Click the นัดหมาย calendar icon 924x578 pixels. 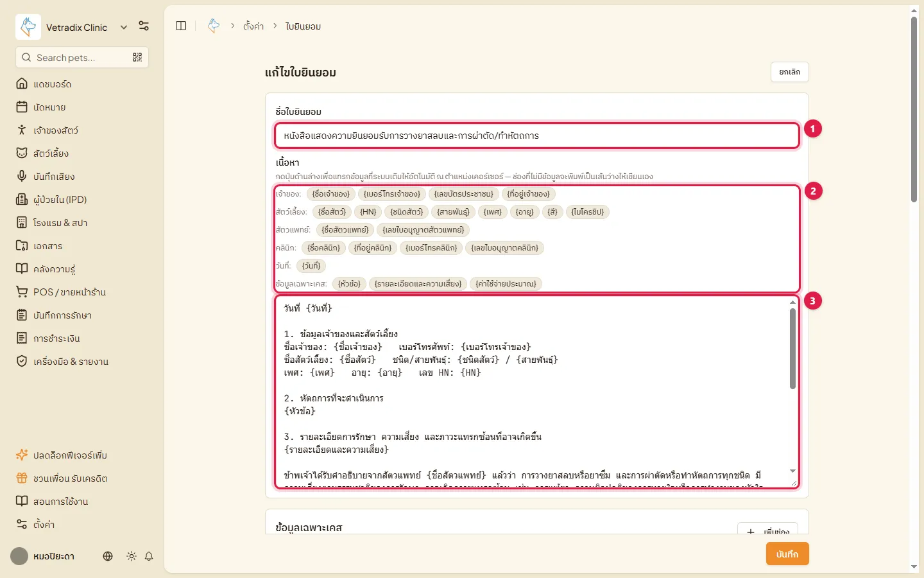pyautogui.click(x=22, y=107)
